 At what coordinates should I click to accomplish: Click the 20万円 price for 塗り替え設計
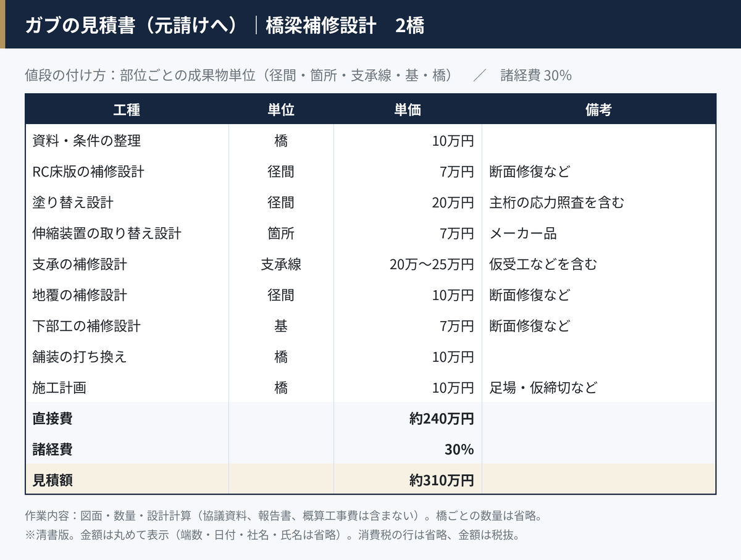point(453,203)
